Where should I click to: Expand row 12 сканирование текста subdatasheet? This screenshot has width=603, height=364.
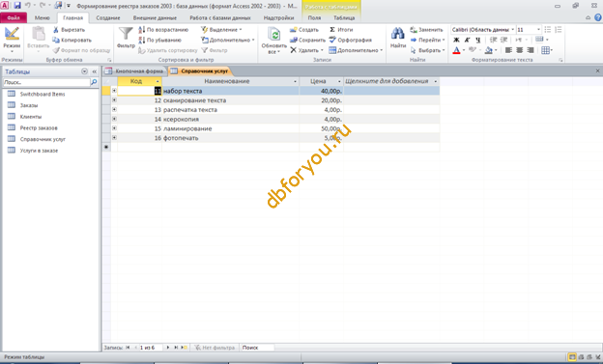(114, 100)
